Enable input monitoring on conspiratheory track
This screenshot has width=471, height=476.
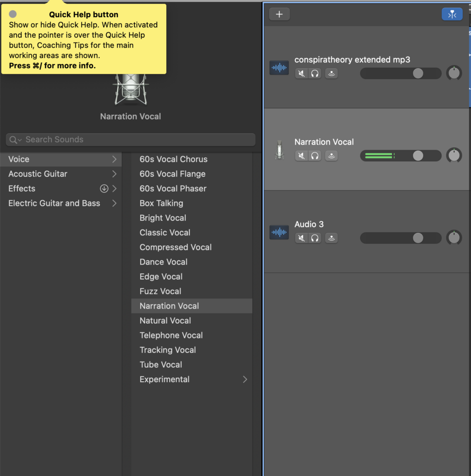[x=332, y=73]
